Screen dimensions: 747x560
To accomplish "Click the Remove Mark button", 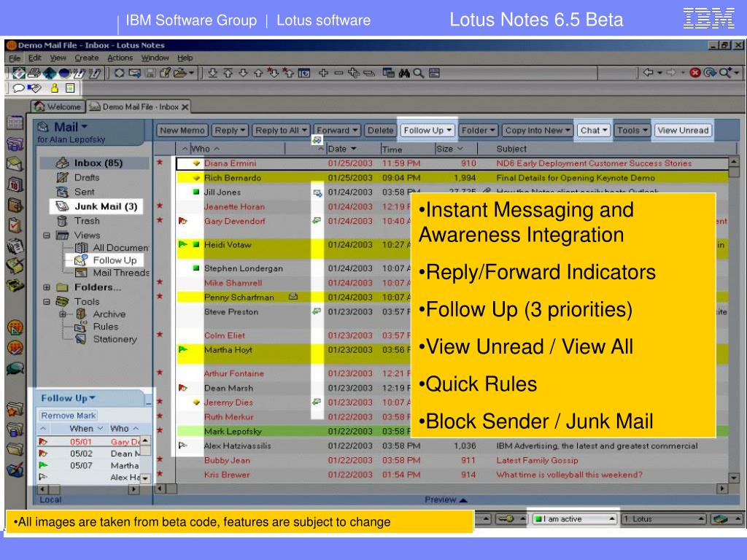I will [69, 416].
